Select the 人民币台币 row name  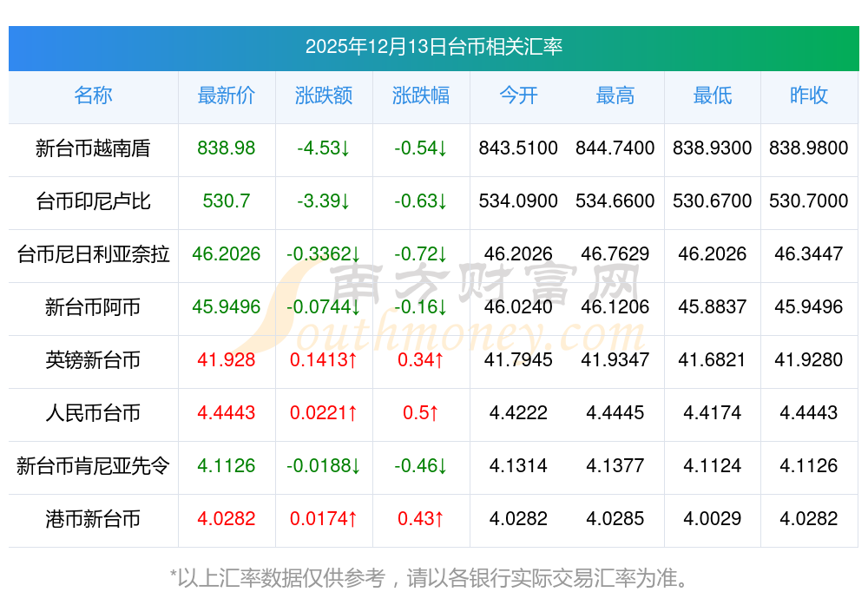pyautogui.click(x=93, y=413)
